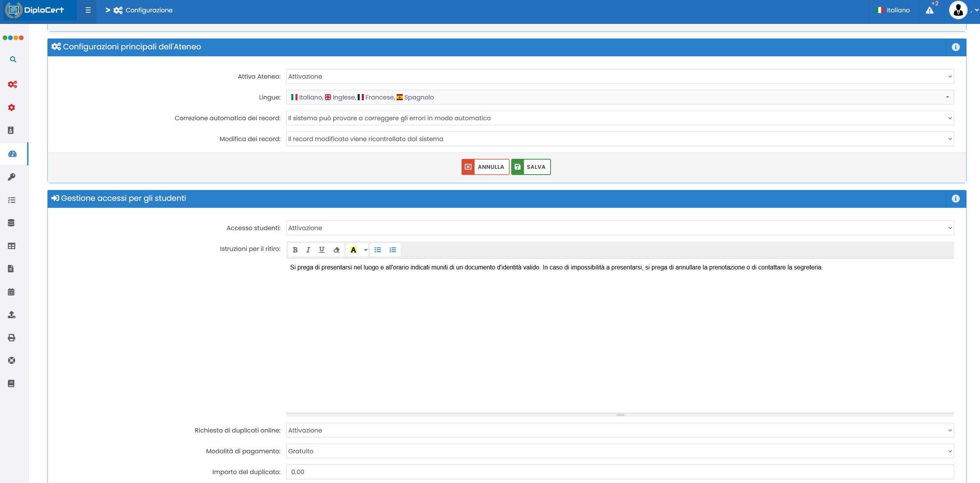Image resolution: width=980 pixels, height=483 pixels.
Task: Expand the Lingue multi-select dropdown
Action: click(x=620, y=97)
